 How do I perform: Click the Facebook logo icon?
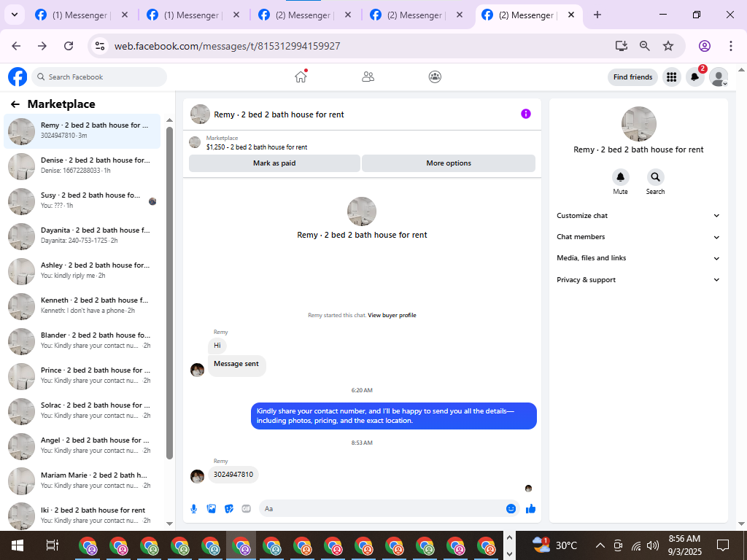[18, 77]
